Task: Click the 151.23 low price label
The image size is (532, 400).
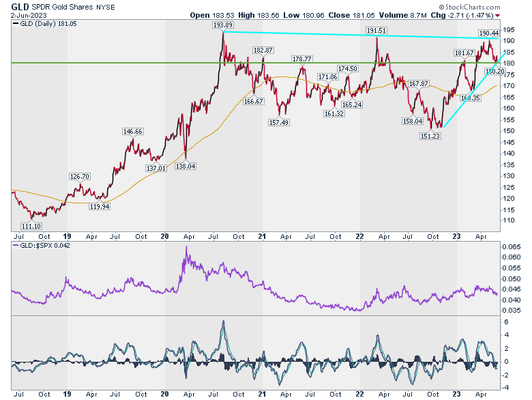Action: coord(430,136)
